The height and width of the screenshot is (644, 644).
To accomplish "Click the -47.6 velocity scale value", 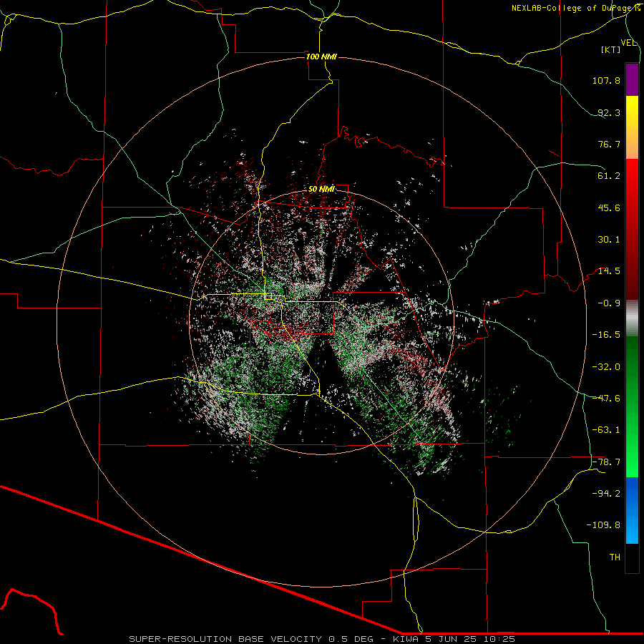I will [606, 399].
